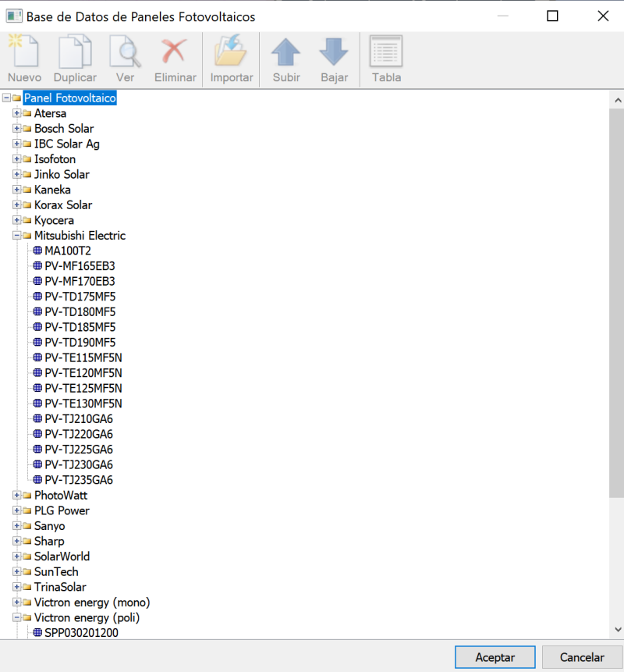The height and width of the screenshot is (672, 624).
Task: Select the Isofoton manufacturer row
Action: pos(55,159)
